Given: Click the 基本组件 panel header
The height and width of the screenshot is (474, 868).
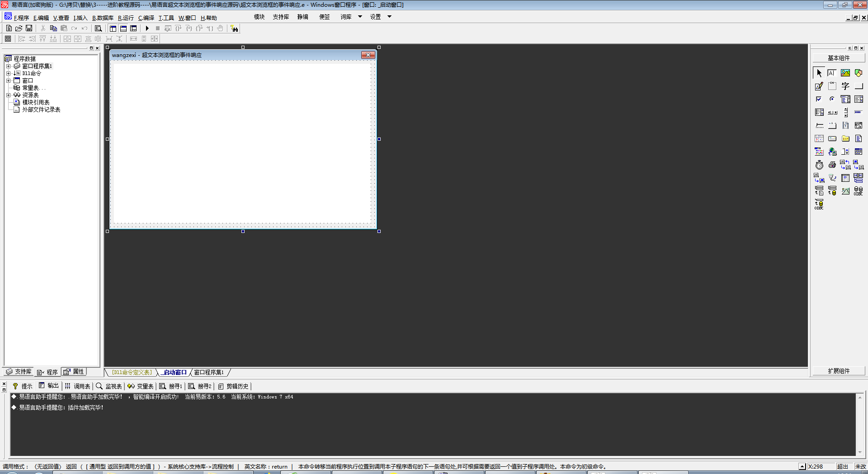Looking at the screenshot, I should 839,58.
